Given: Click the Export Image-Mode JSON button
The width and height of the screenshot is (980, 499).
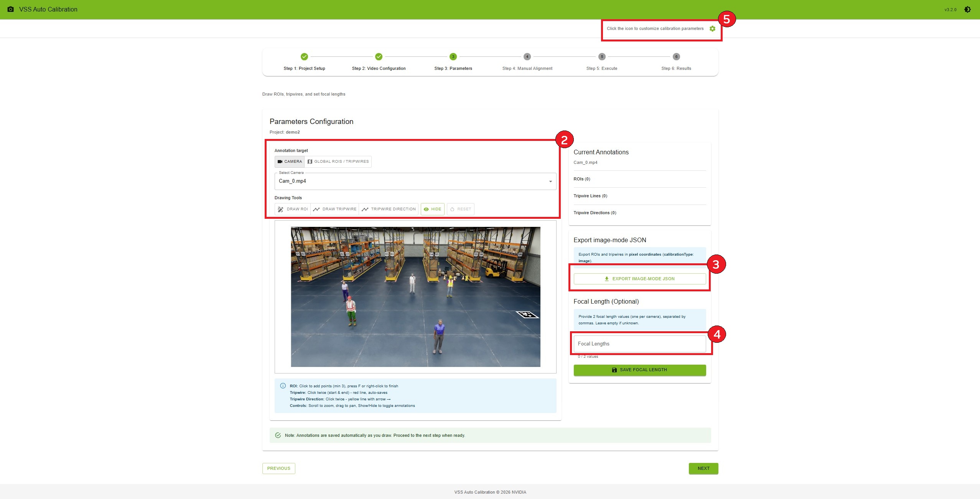Looking at the screenshot, I should point(639,279).
